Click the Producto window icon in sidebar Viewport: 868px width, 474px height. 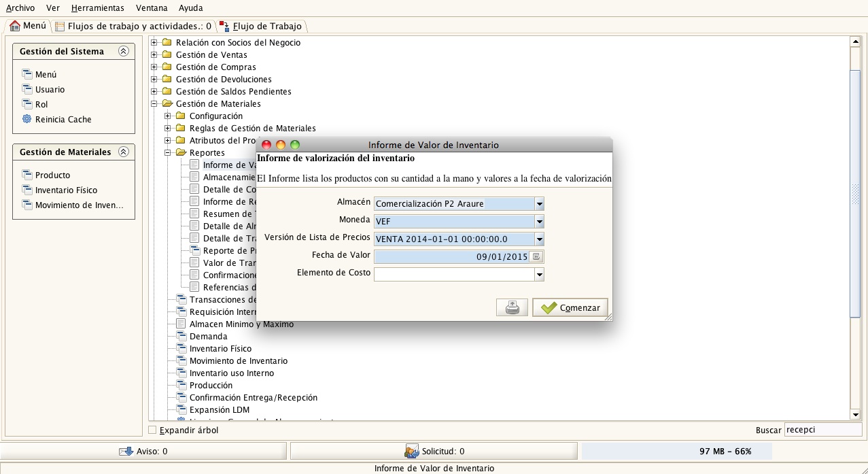(27, 175)
